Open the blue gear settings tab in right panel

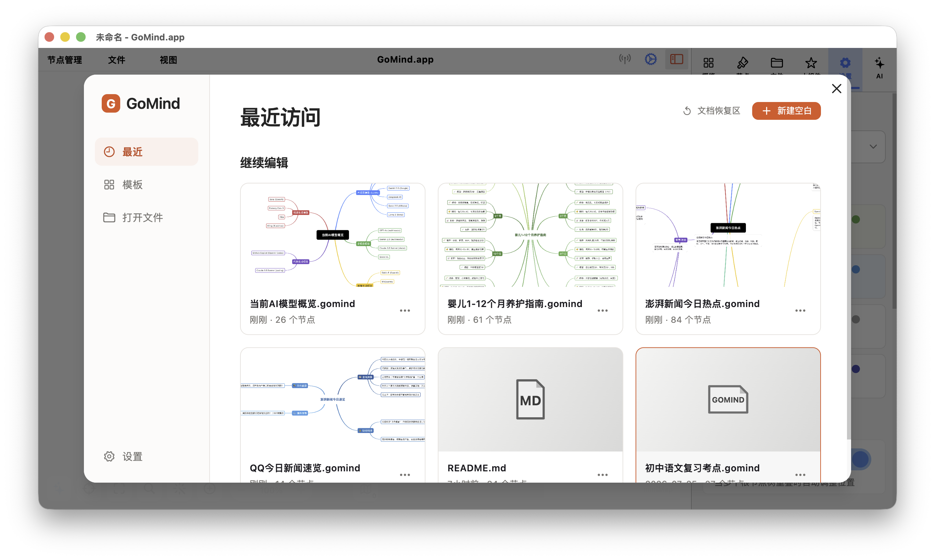click(x=845, y=62)
